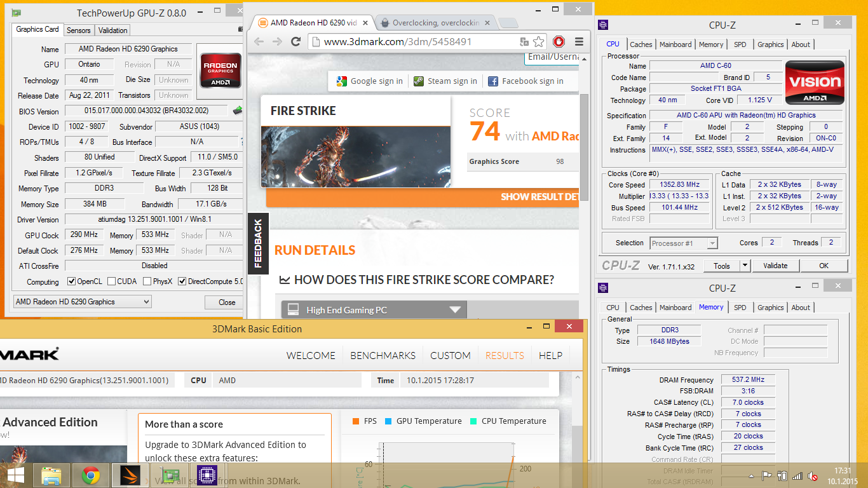
Task: Open the About tab in lower CPU-Z
Action: [x=801, y=308]
